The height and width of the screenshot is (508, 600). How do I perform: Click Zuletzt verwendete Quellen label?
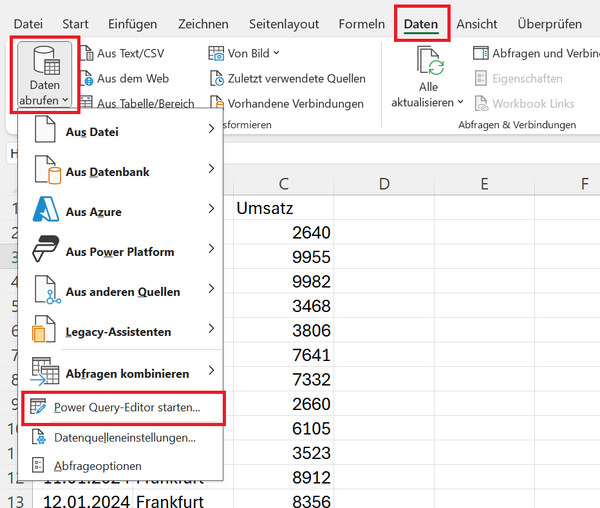[297, 78]
